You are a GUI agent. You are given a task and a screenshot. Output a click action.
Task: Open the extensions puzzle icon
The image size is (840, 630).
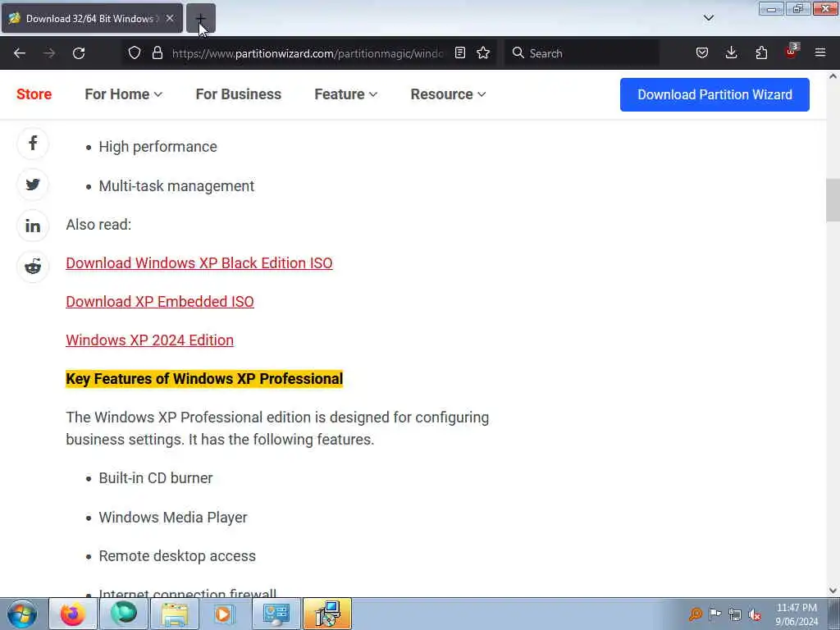pyautogui.click(x=761, y=53)
